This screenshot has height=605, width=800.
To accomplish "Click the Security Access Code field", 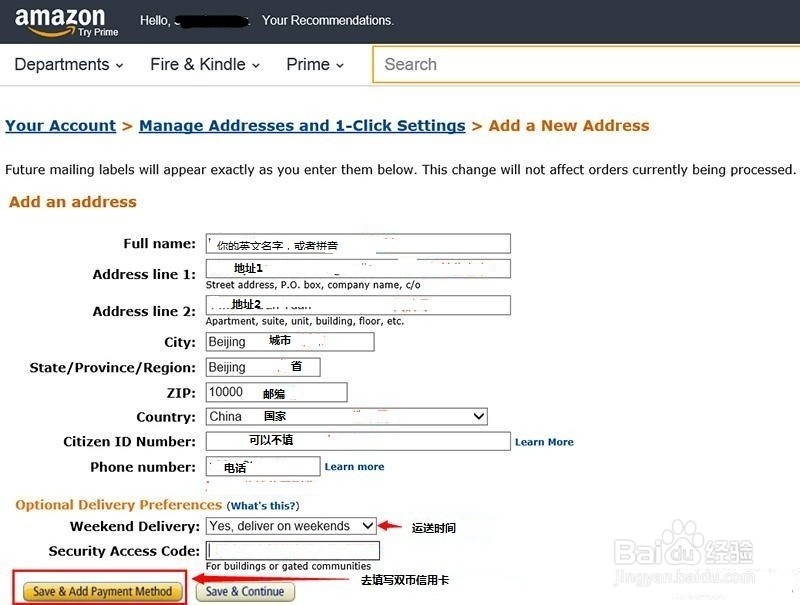I will (x=293, y=551).
